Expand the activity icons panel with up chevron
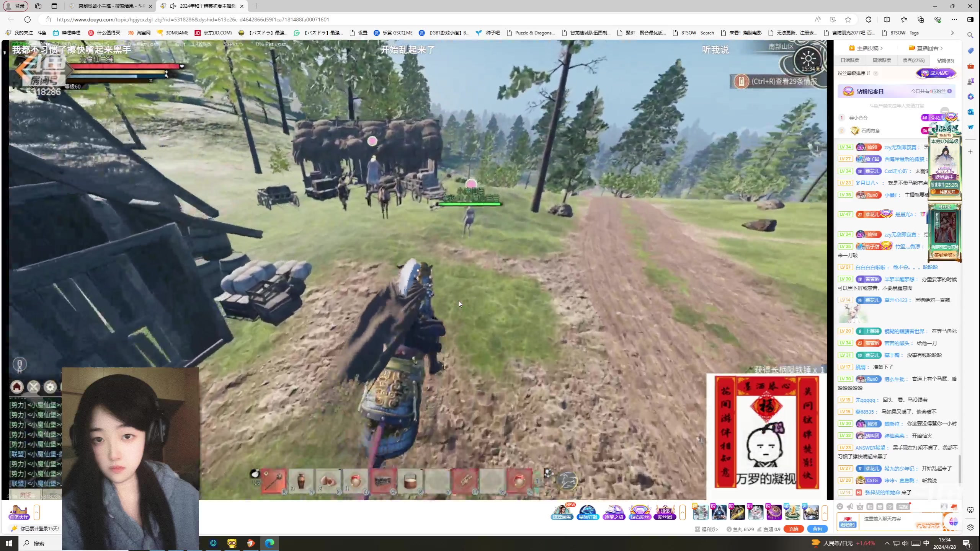Screen dimensions: 980x551 pos(683,512)
